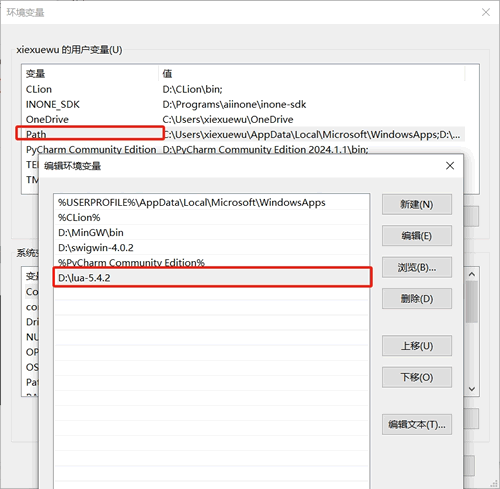Click the scroll up arrow in system variables

472,274
